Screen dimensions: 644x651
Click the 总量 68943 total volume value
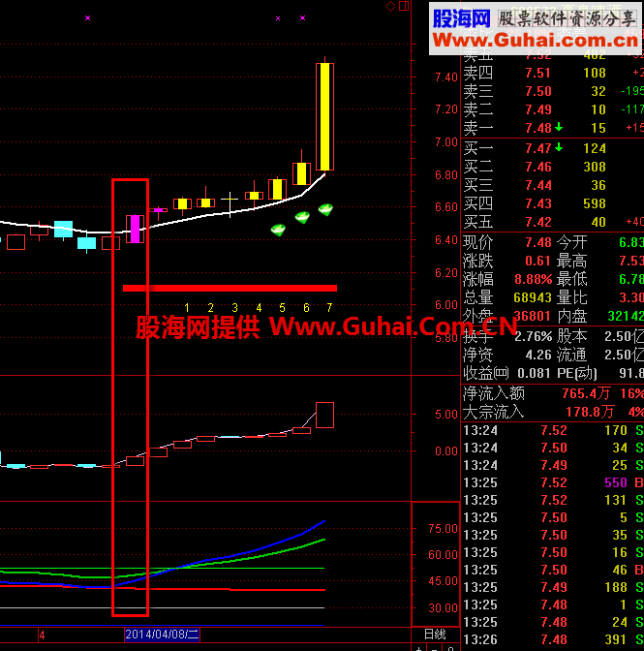533,297
